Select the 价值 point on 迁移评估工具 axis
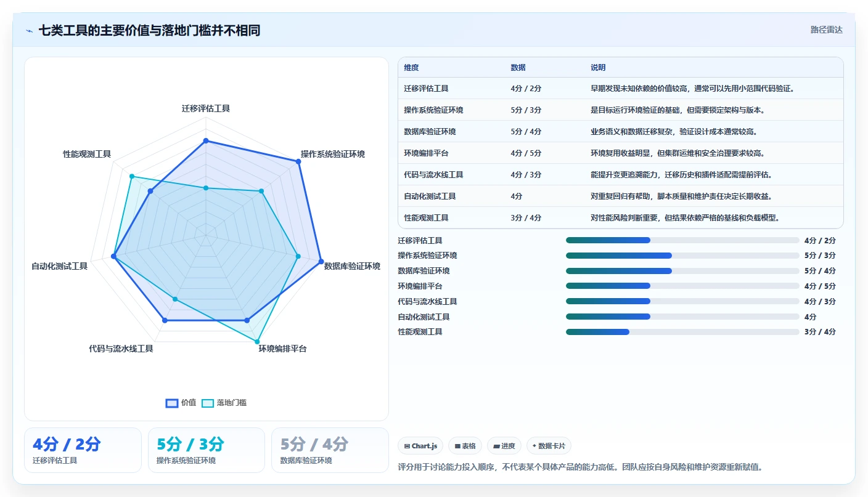The image size is (868, 497). (x=207, y=141)
